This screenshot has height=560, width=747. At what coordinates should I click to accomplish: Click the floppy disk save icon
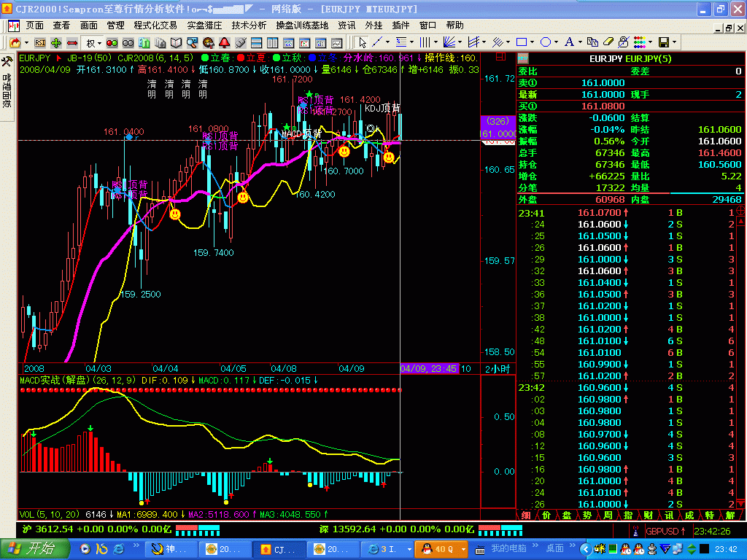(x=664, y=43)
